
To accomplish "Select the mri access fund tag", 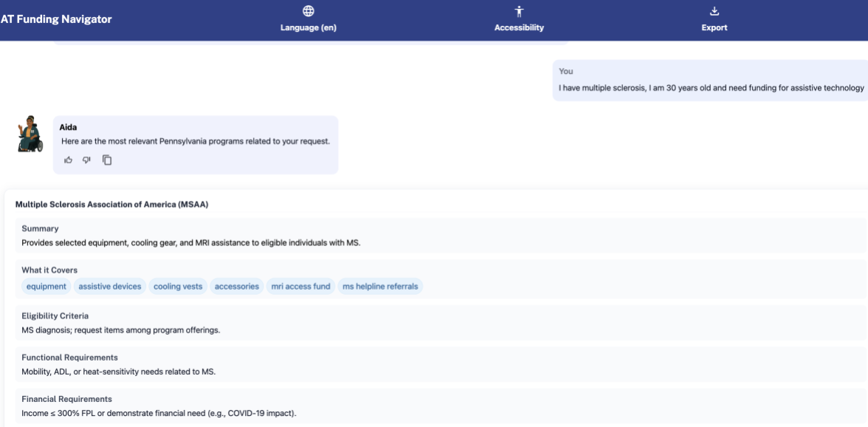I will pyautogui.click(x=300, y=286).
